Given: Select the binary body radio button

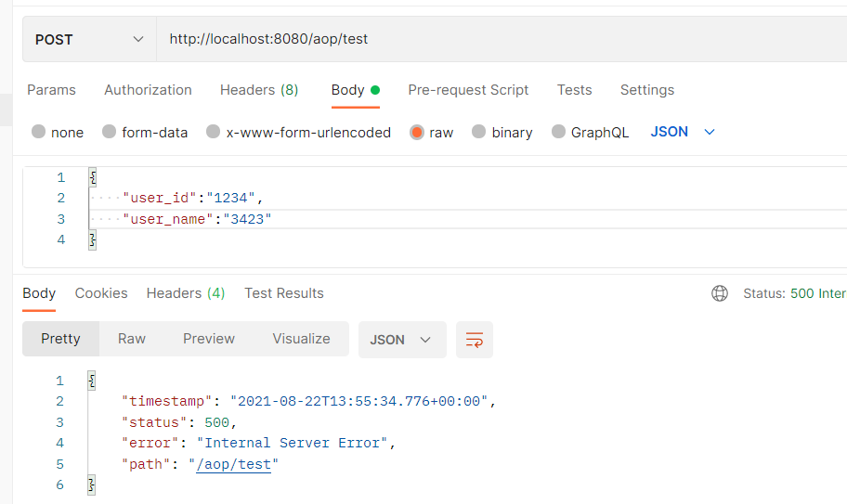Looking at the screenshot, I should pyautogui.click(x=479, y=133).
